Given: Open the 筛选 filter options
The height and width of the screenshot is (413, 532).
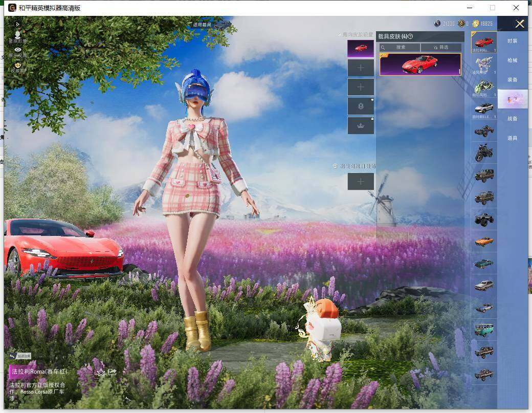Looking at the screenshot, I should [441, 48].
